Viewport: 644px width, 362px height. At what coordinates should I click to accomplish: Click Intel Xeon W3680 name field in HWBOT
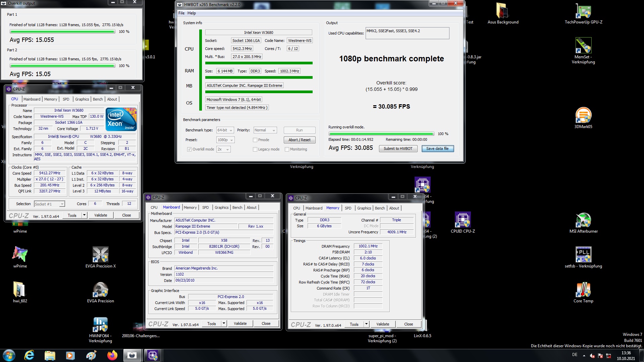258,33
